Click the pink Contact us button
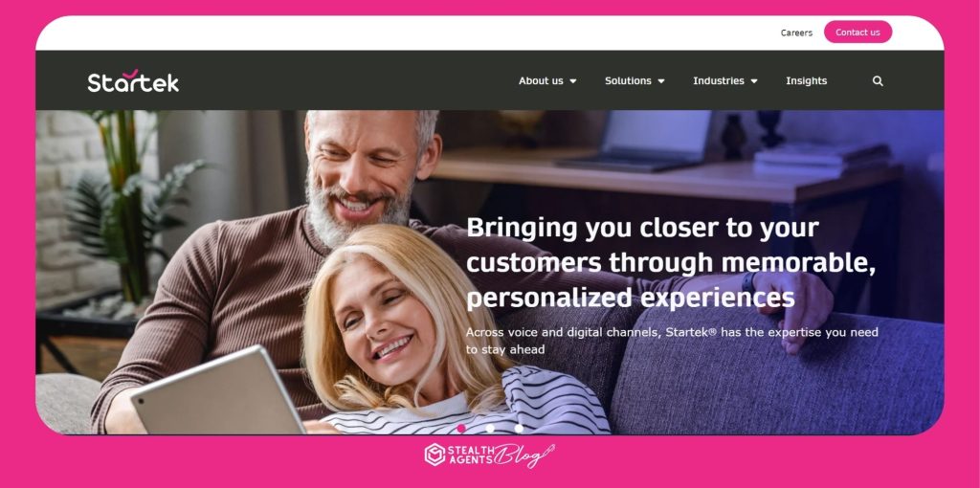 tap(857, 32)
